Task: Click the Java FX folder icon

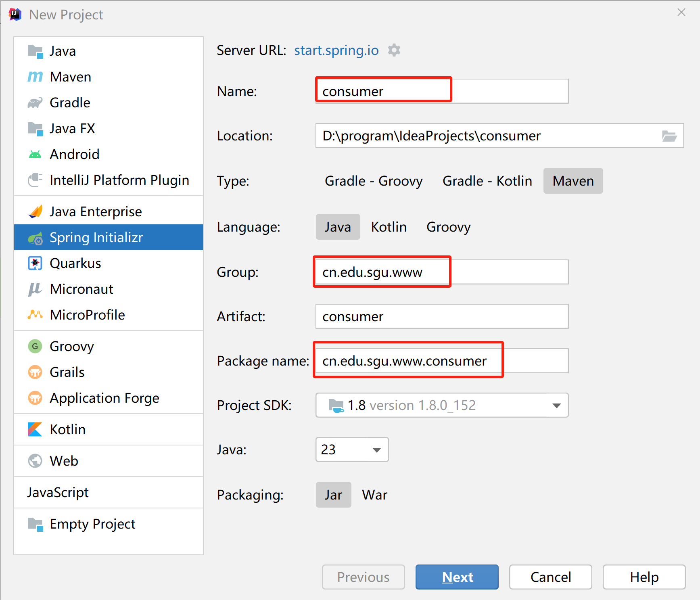Action: (x=35, y=129)
